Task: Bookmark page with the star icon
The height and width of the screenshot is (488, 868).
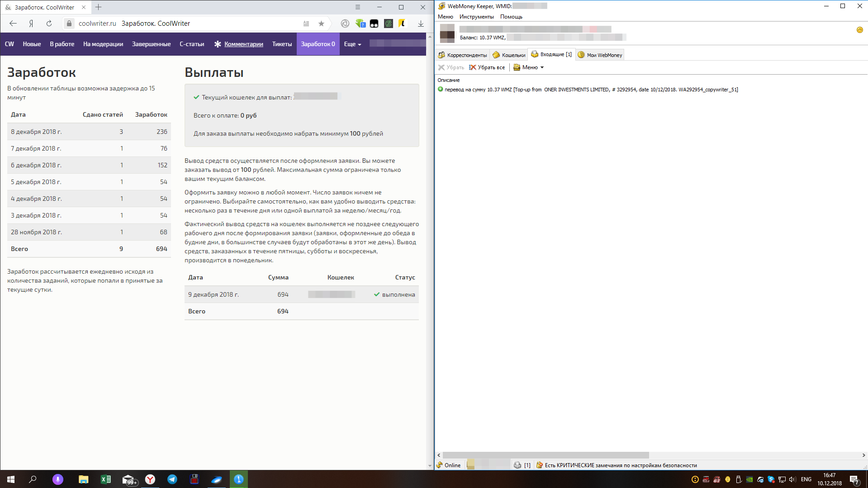Action: [x=321, y=24]
